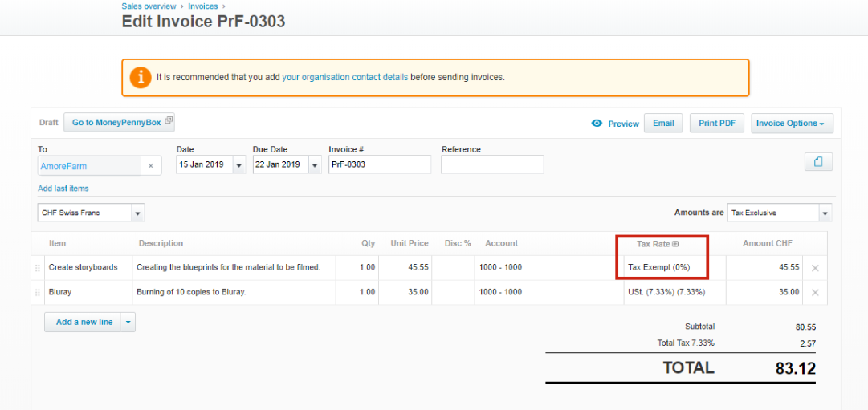868x410 pixels.
Task: Click unit price 35.00 in Bluray row
Action: (x=405, y=293)
